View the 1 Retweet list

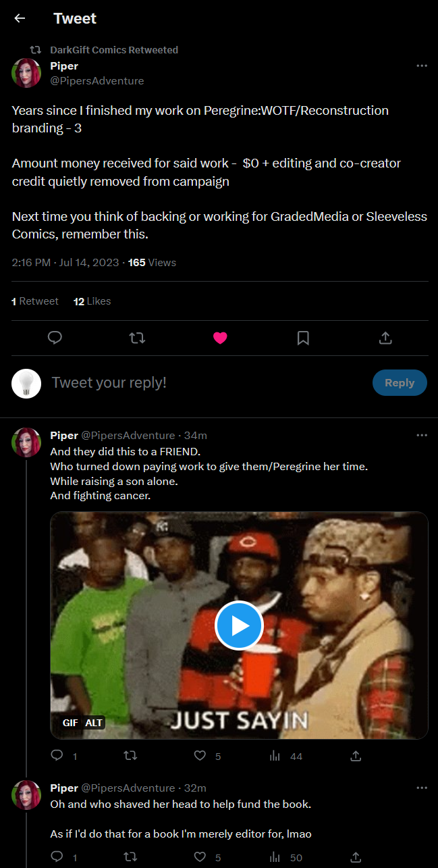click(x=35, y=301)
